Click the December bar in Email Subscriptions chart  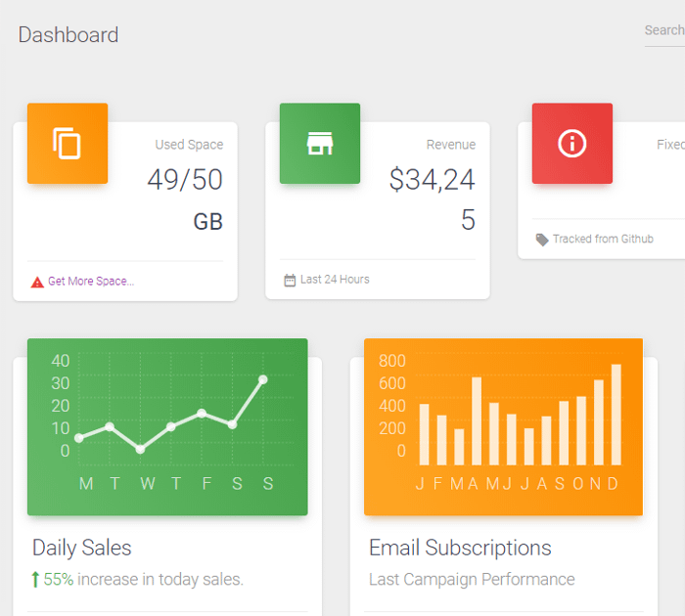(616, 415)
